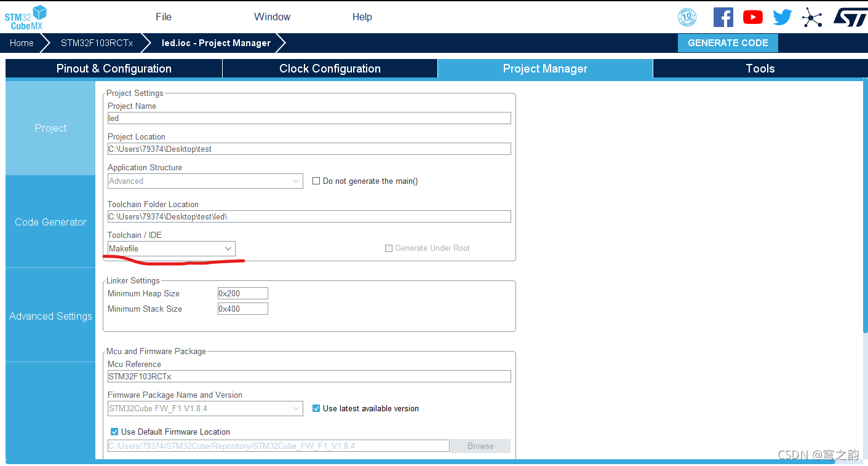This screenshot has width=868, height=466.
Task: Open Firmware Package Name and Version dropdown
Action: (x=205, y=408)
